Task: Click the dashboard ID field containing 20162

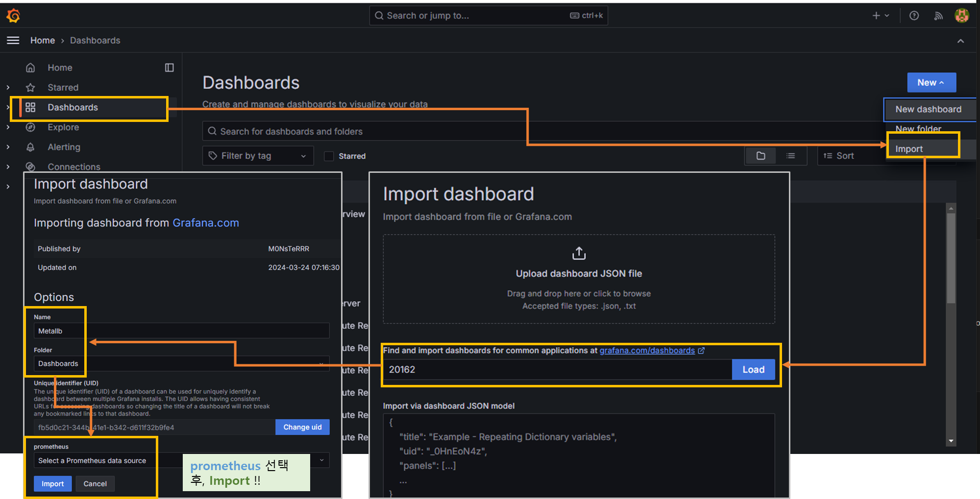Action: 557,370
